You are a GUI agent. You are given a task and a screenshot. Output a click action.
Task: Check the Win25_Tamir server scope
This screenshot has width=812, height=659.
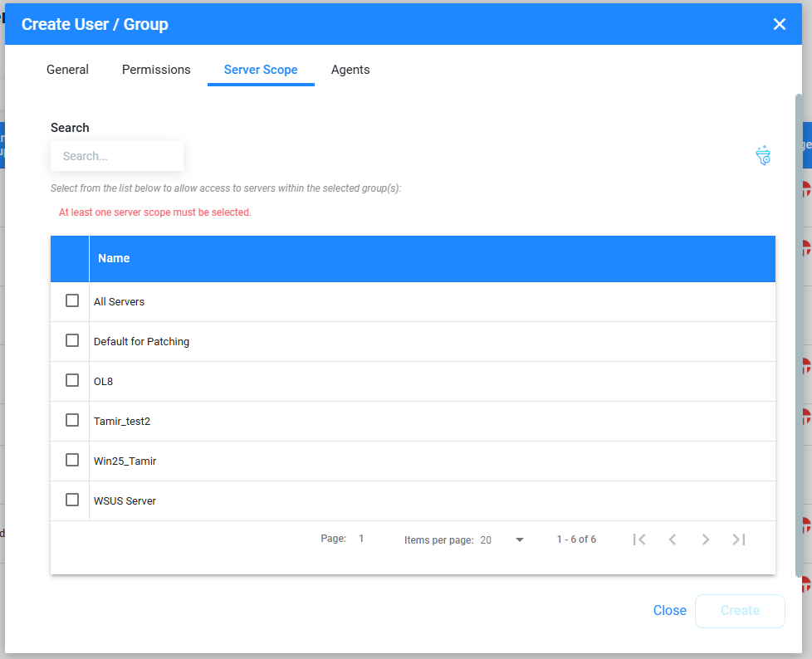click(x=72, y=460)
